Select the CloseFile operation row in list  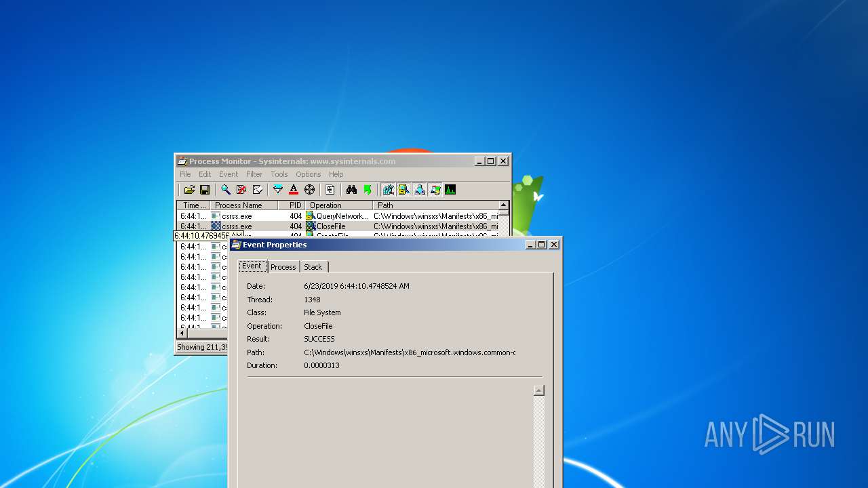pyautogui.click(x=338, y=226)
